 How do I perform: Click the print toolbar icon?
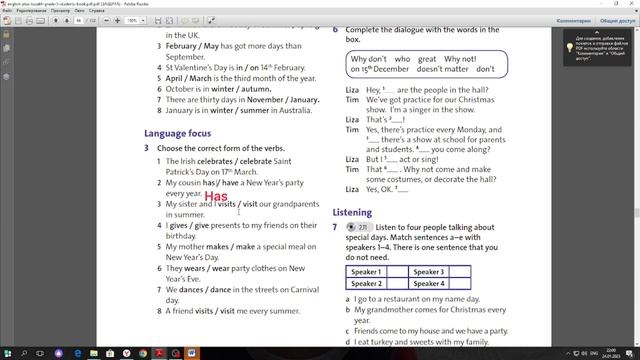coord(29,20)
